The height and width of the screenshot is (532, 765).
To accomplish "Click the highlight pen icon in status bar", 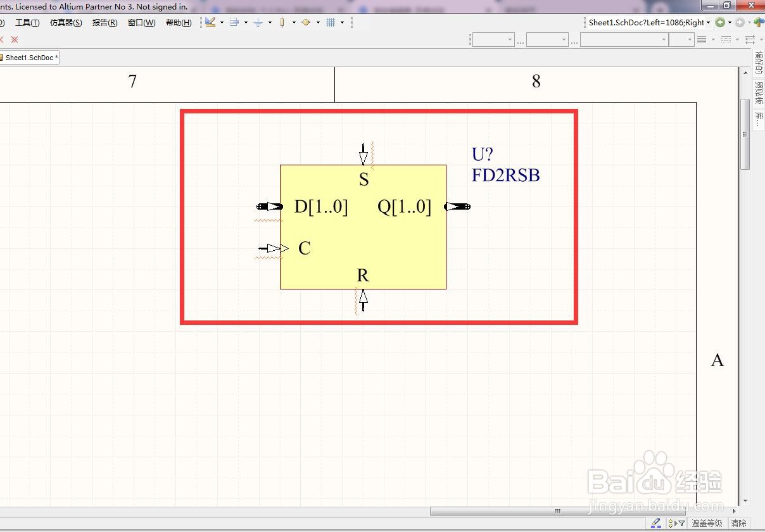I will coord(655,523).
